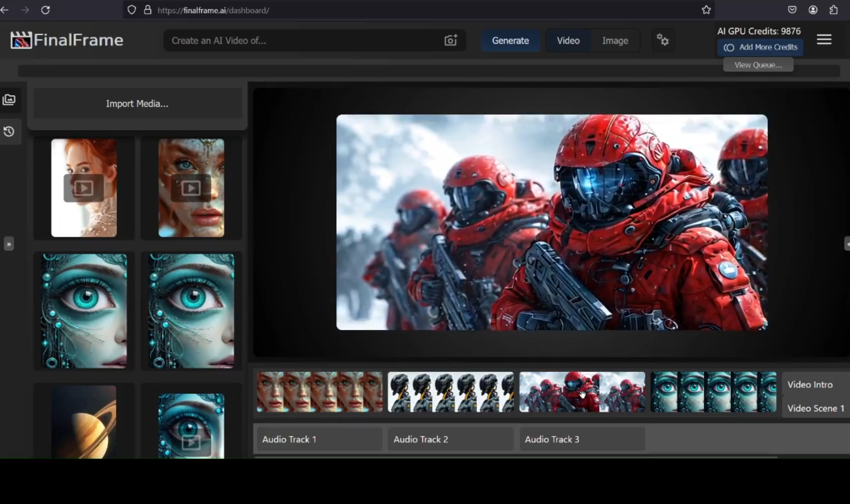
Task: Click Add More Credits button
Action: coord(760,47)
